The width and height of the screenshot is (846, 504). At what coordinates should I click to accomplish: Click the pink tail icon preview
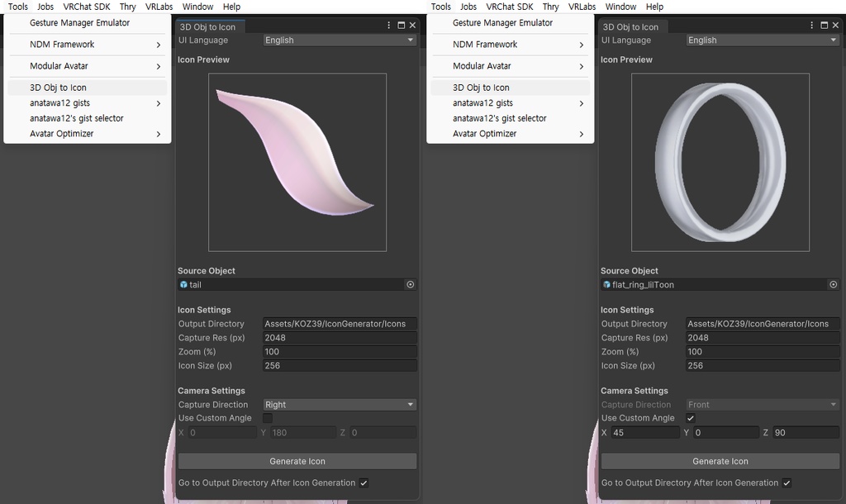[297, 163]
